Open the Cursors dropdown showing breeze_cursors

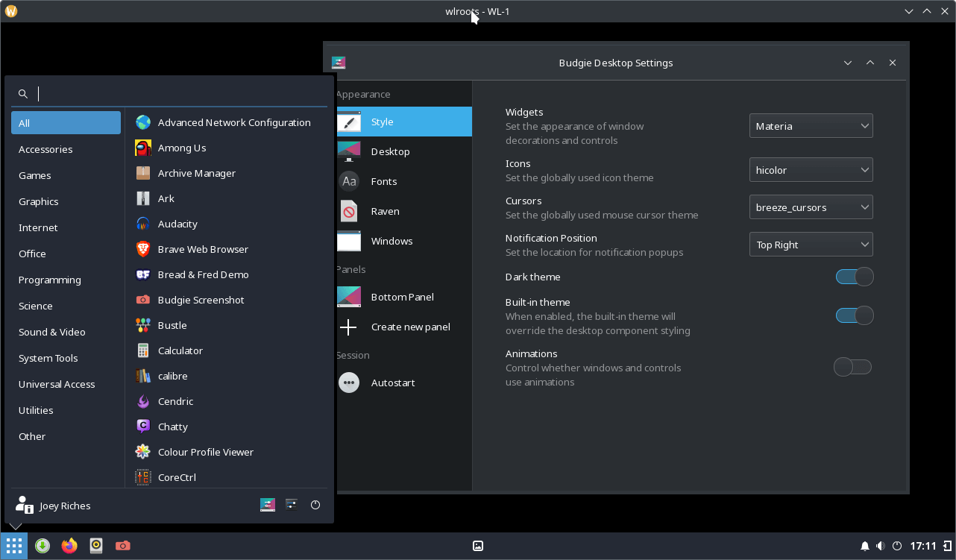[811, 207]
